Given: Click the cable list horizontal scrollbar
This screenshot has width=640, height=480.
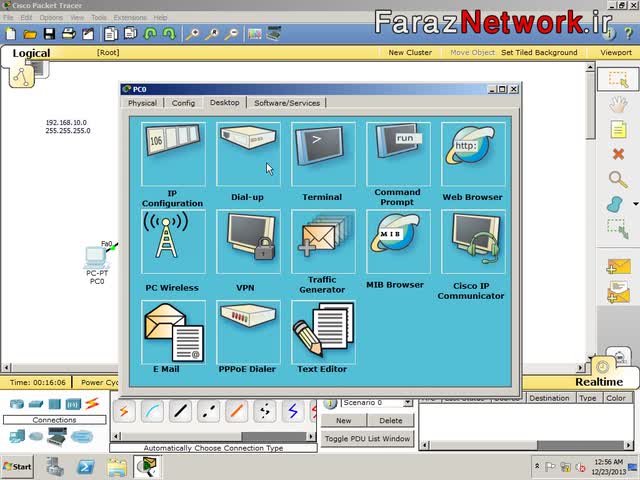Looking at the screenshot, I should click(213, 436).
